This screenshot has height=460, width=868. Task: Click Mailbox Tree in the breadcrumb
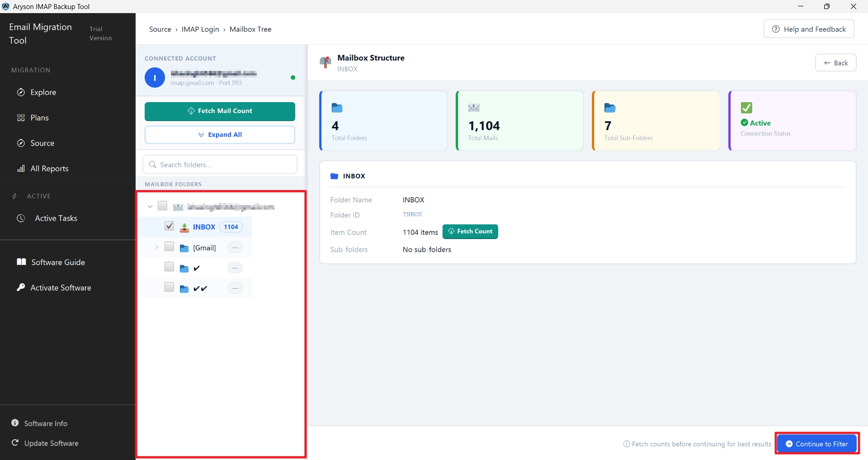coord(250,29)
